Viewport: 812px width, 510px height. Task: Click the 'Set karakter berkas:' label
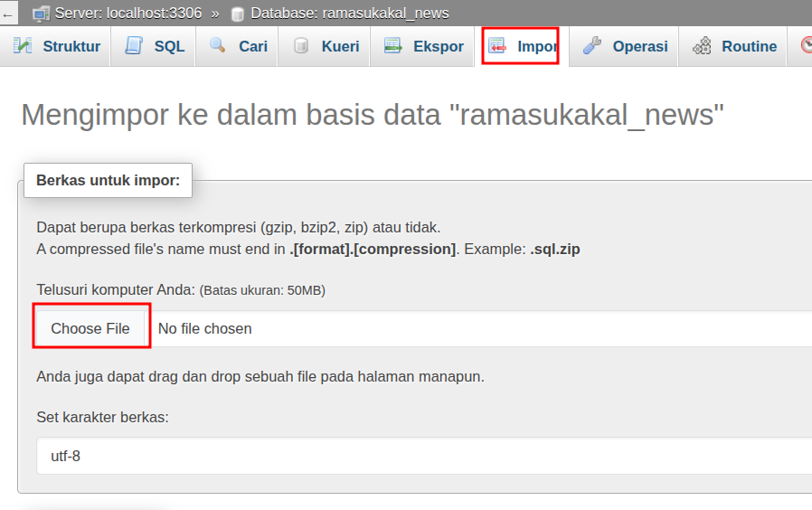click(x=102, y=418)
